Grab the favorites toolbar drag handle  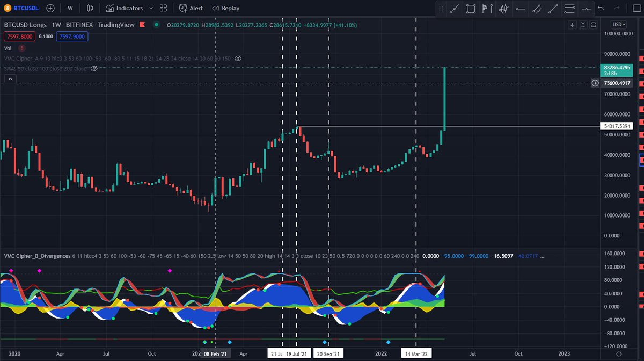(x=441, y=9)
